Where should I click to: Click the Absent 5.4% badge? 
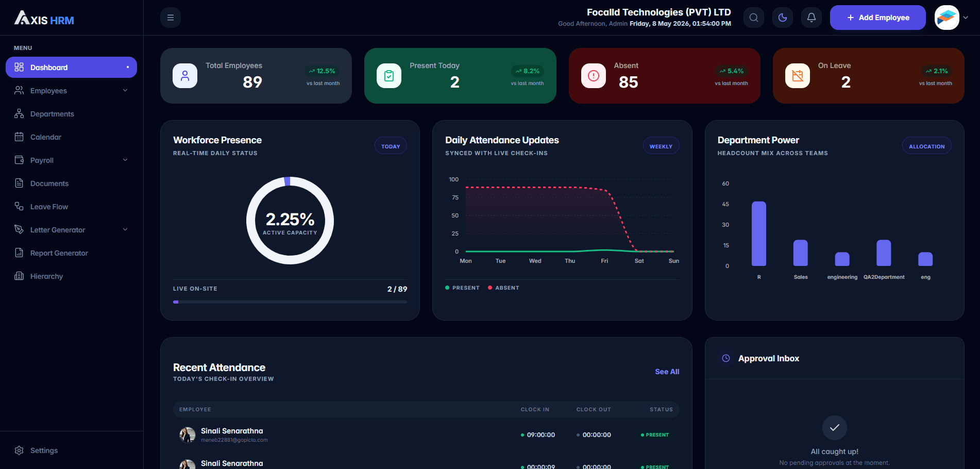pyautogui.click(x=731, y=71)
